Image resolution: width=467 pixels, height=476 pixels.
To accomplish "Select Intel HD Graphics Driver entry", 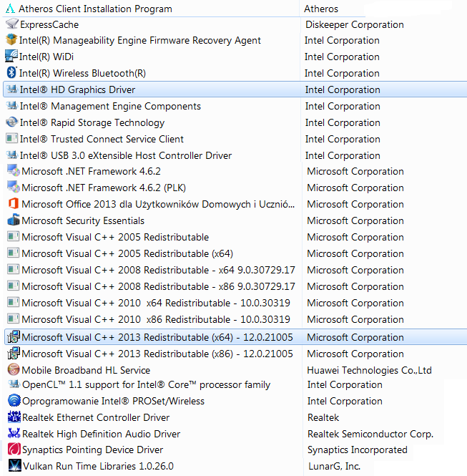I will pyautogui.click(x=77, y=89).
